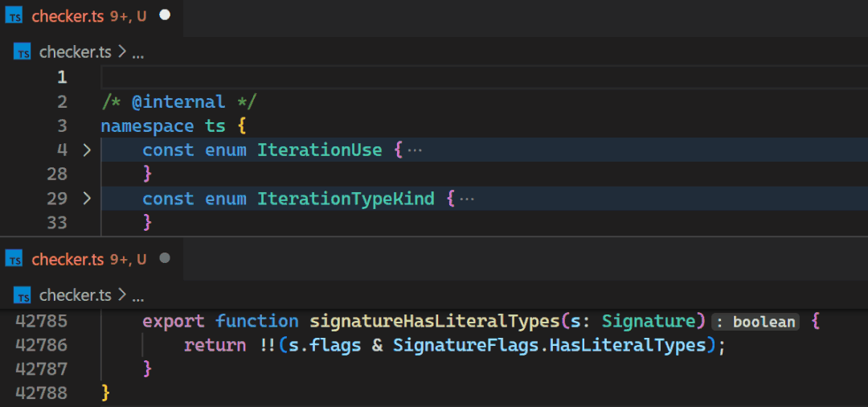Click the TypeScript file icon in the bottom tab
Viewport: 868px width, 407px height.
pos(14,259)
